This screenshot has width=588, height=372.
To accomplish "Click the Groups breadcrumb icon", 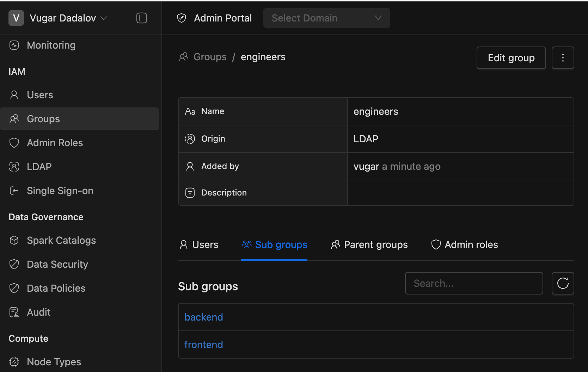I will pyautogui.click(x=184, y=57).
